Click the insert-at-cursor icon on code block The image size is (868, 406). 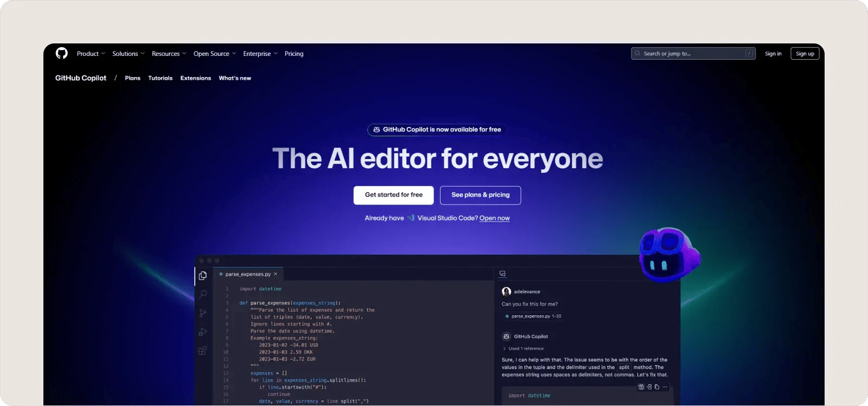point(649,387)
